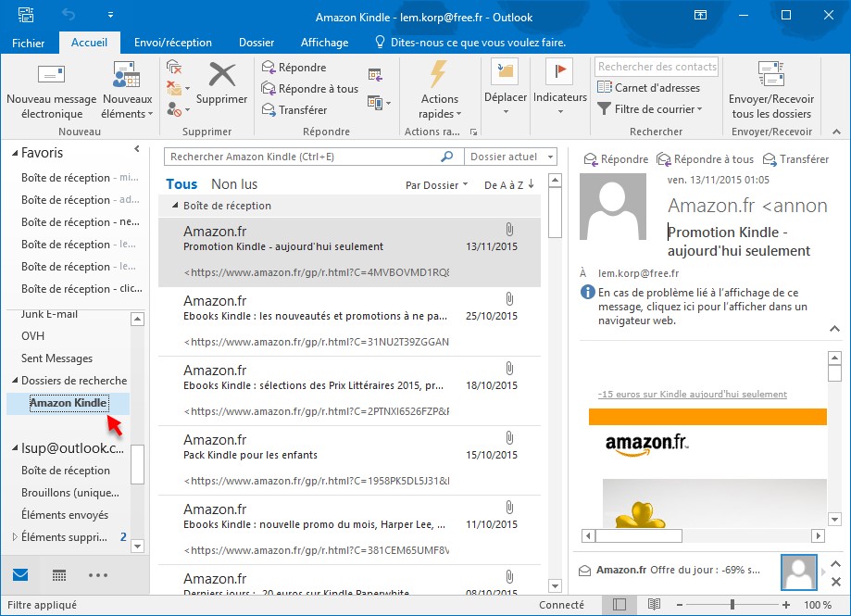Click the Répondre à tous ribbon button
The height and width of the screenshot is (616, 851).
[x=309, y=89]
